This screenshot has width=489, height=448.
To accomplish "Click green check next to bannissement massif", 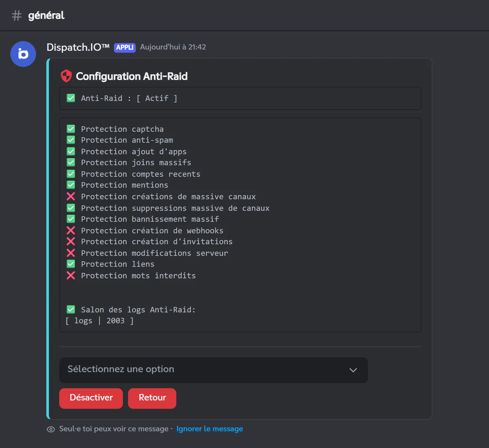I will click(x=71, y=219).
